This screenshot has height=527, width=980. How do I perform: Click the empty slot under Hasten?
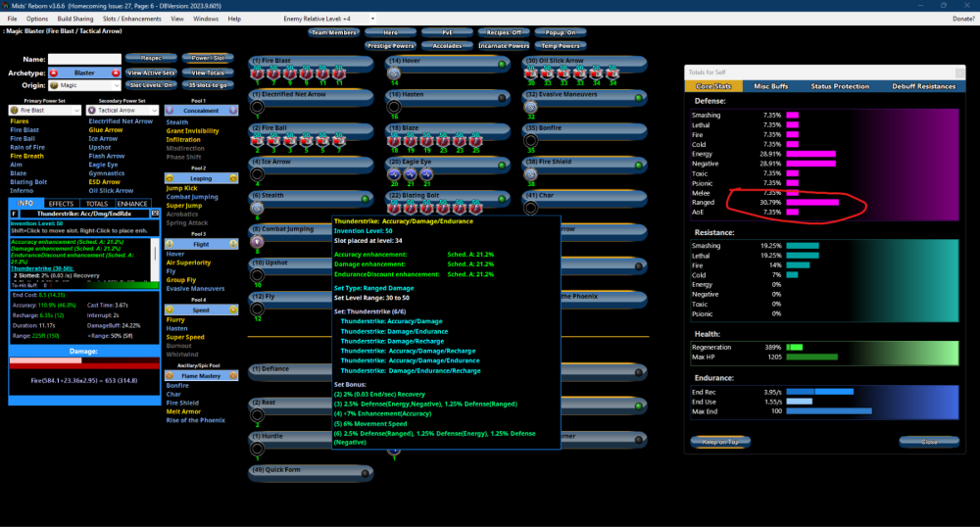pyautogui.click(x=394, y=107)
